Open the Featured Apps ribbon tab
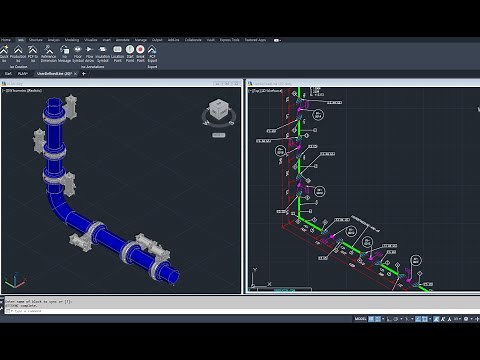The height and width of the screenshot is (360, 480). tap(255, 40)
